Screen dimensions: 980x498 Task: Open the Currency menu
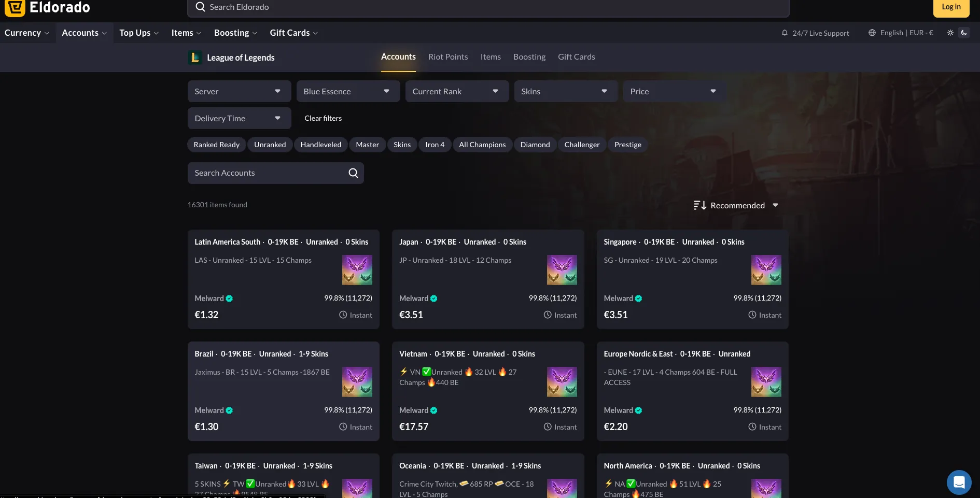click(x=27, y=33)
